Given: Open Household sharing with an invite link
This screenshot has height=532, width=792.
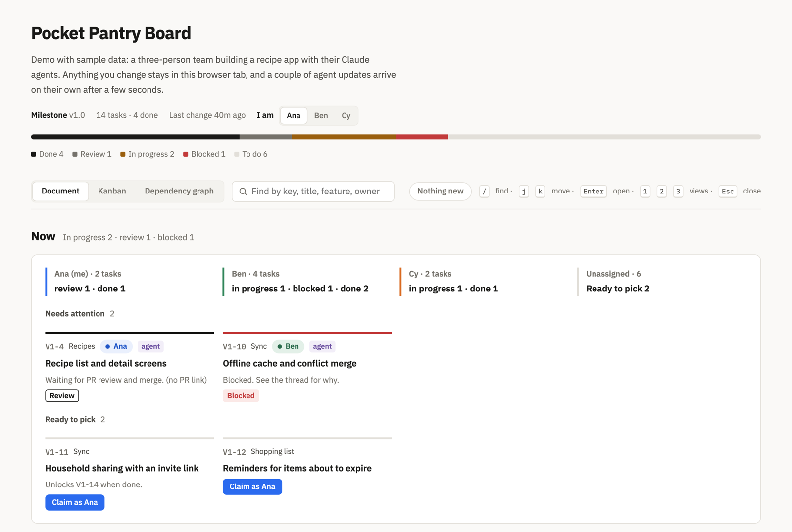Looking at the screenshot, I should tap(122, 468).
